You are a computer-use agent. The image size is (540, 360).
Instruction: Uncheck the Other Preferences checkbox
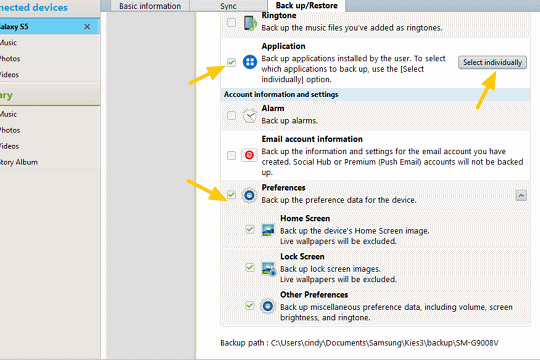click(x=250, y=306)
